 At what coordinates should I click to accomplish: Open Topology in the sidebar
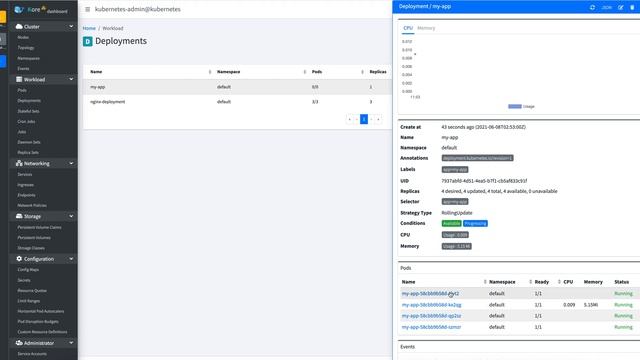[26, 48]
